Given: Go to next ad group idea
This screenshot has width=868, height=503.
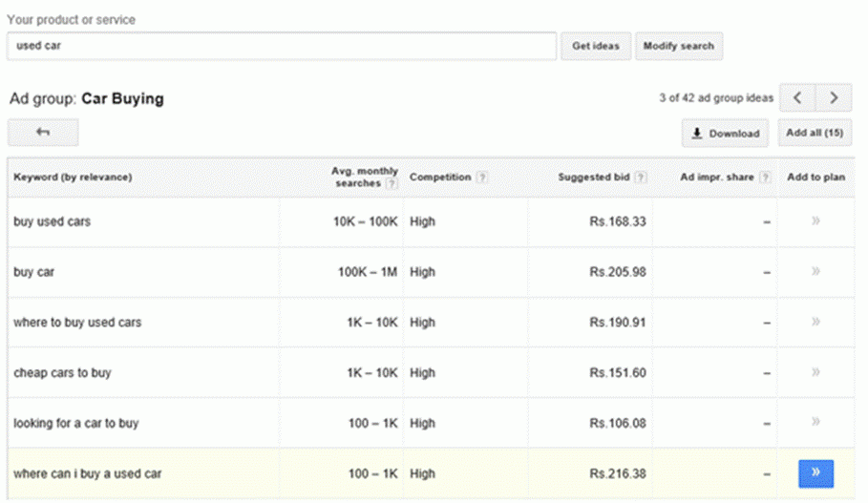Looking at the screenshot, I should click(834, 98).
